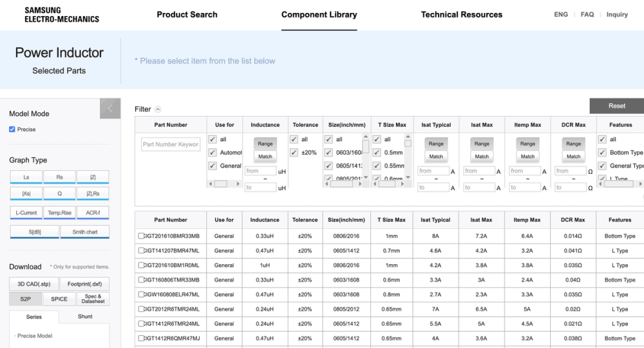The width and height of the screenshot is (644, 348).
Task: Collapse the Filter section chevron
Action: click(x=158, y=110)
